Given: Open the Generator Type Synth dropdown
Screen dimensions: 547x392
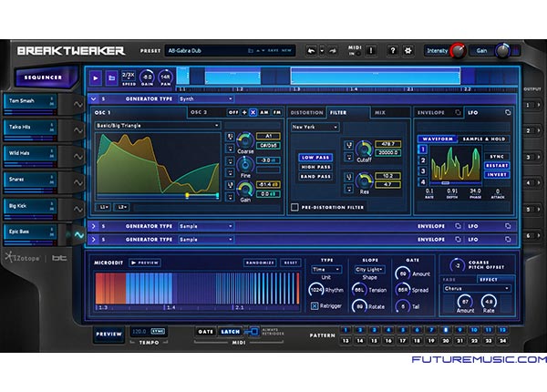Looking at the screenshot, I should (x=205, y=99).
